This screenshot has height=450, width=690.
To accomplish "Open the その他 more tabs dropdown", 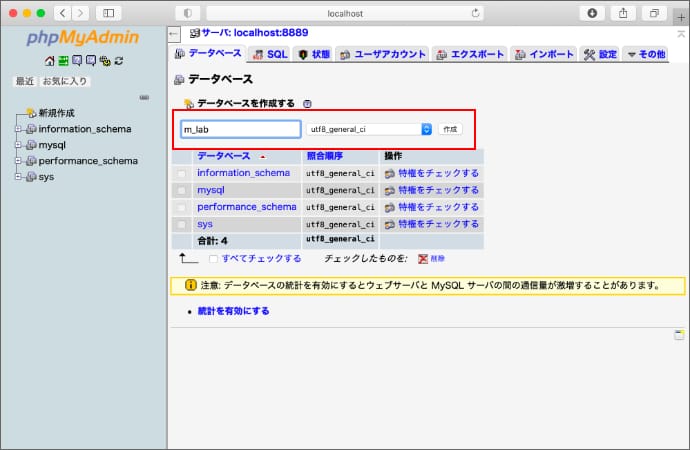I will (646, 54).
